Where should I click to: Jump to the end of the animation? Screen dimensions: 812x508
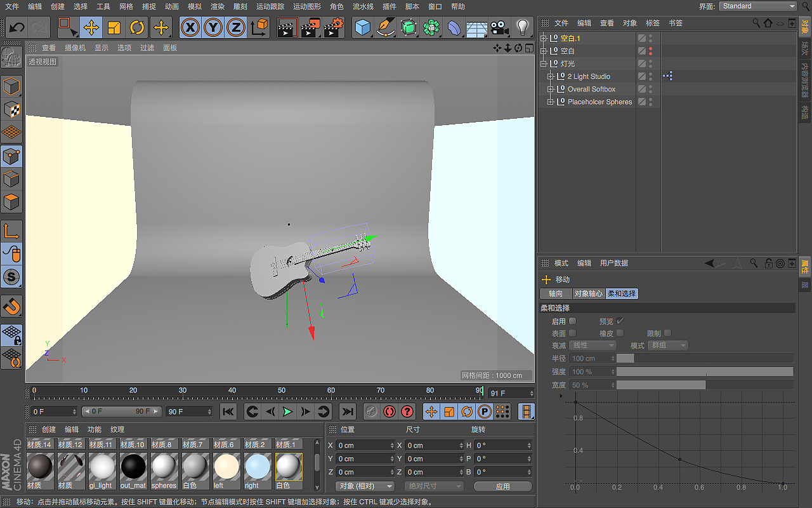tap(347, 411)
